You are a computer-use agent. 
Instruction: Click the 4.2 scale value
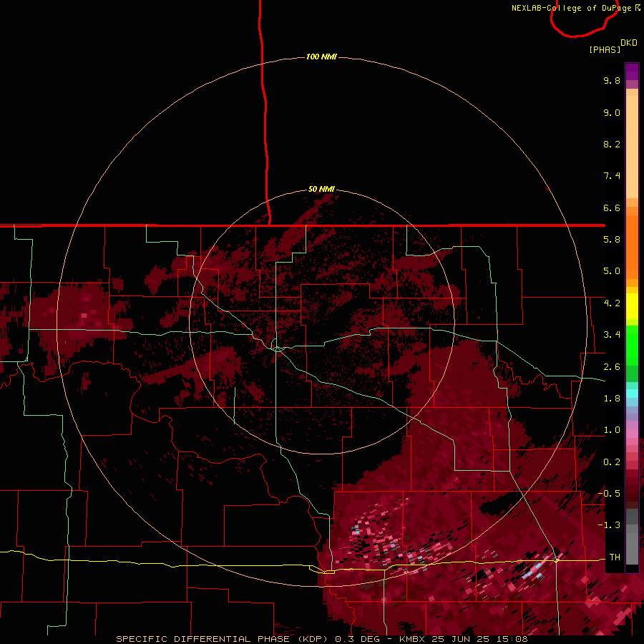(x=612, y=303)
